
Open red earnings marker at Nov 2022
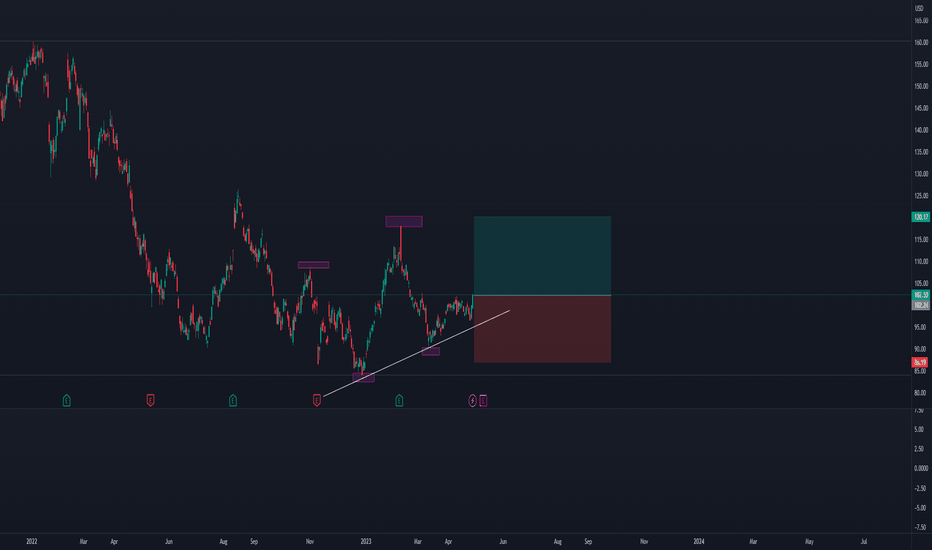tap(317, 400)
